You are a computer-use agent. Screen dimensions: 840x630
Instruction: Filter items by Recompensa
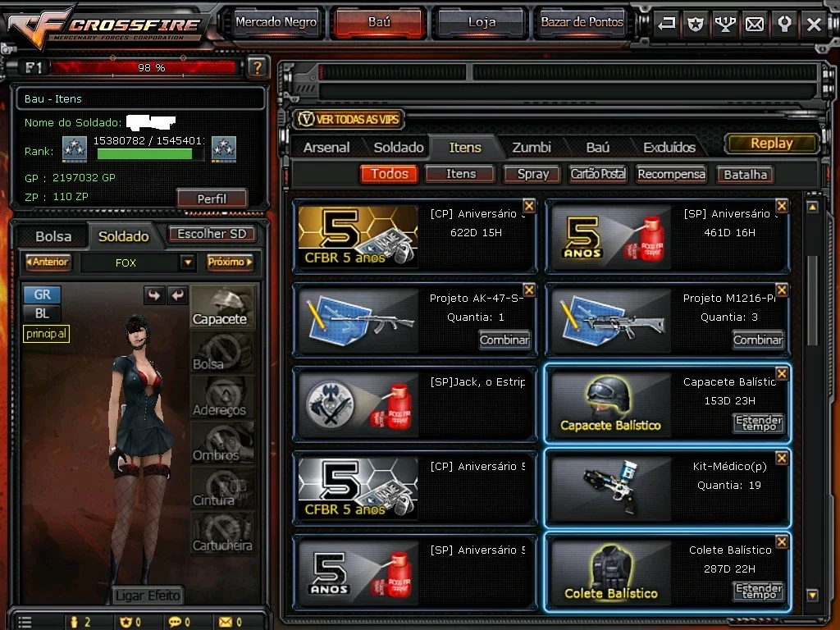671,174
